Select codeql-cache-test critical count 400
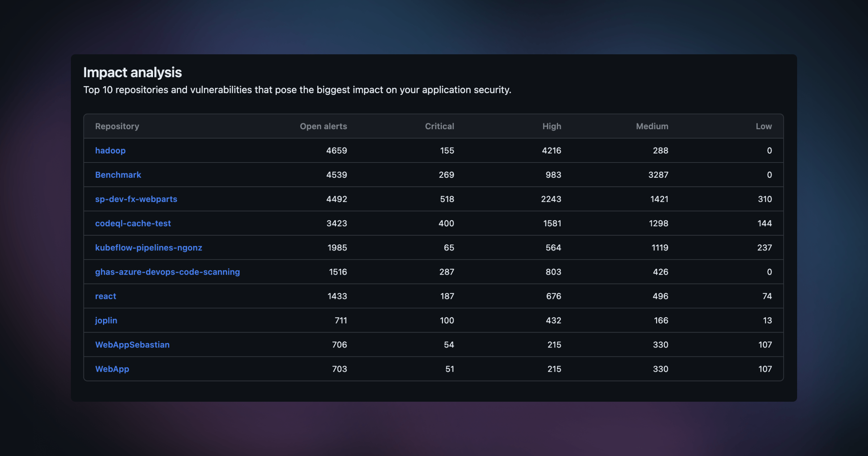The width and height of the screenshot is (868, 456). [x=446, y=223]
